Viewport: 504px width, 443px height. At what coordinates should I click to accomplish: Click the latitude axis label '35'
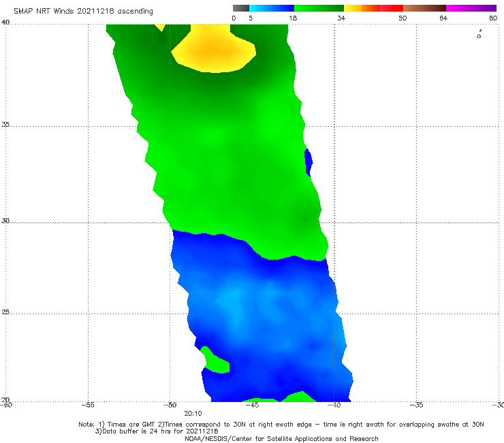[5, 124]
